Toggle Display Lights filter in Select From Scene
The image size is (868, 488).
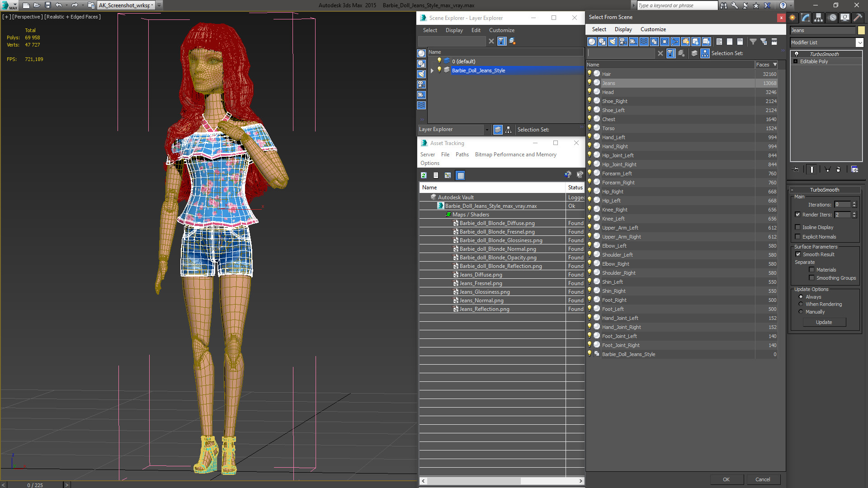[x=613, y=42]
